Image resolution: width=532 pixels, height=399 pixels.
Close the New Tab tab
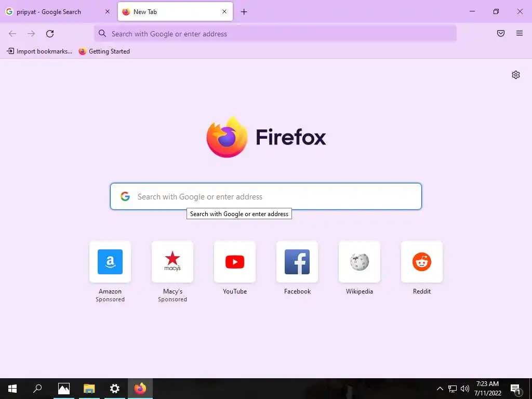(x=224, y=11)
